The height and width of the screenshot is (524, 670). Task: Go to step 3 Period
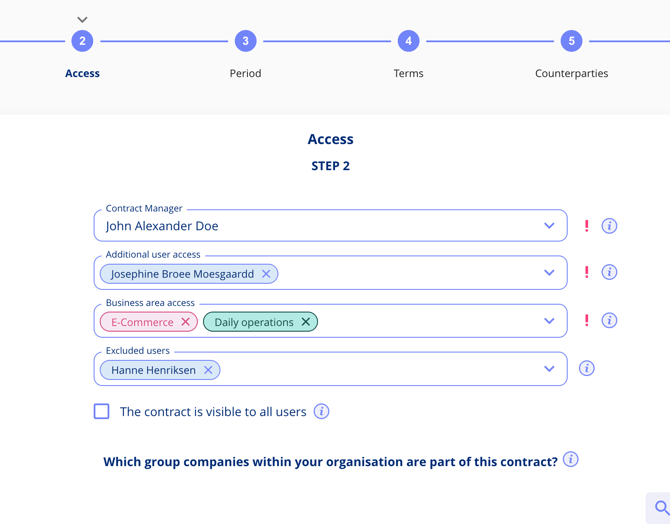(245, 41)
